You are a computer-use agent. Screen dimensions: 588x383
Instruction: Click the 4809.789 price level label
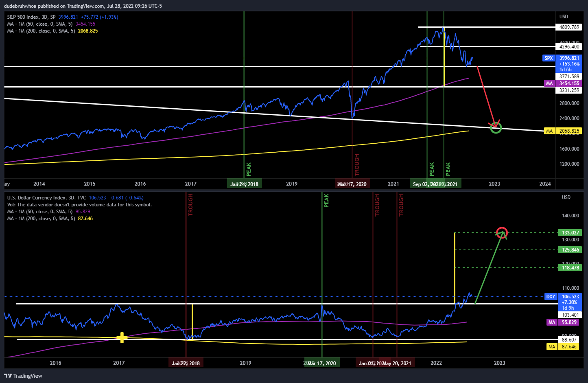(x=569, y=27)
